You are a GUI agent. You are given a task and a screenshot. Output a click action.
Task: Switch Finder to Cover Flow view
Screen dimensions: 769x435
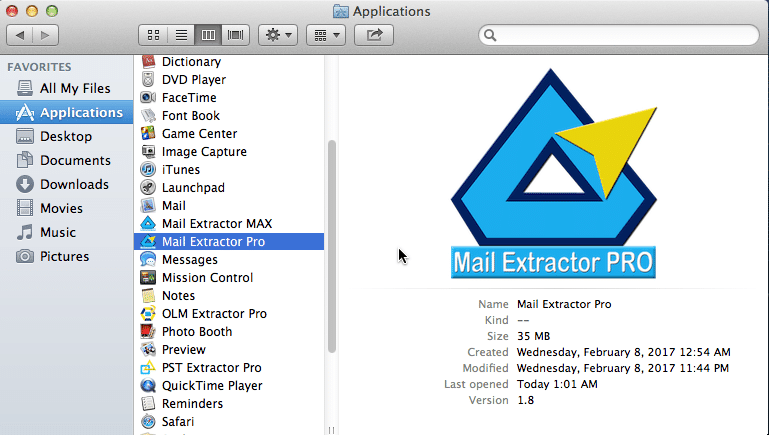236,35
